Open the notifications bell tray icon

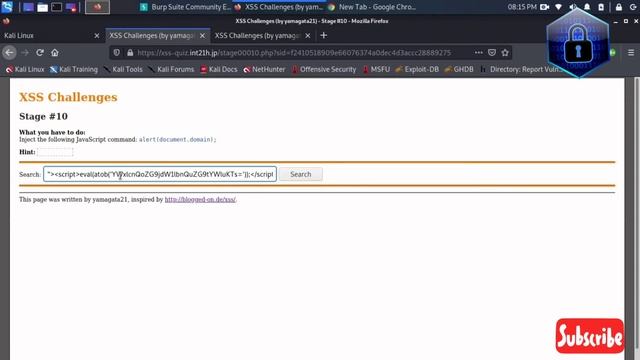click(x=587, y=7)
